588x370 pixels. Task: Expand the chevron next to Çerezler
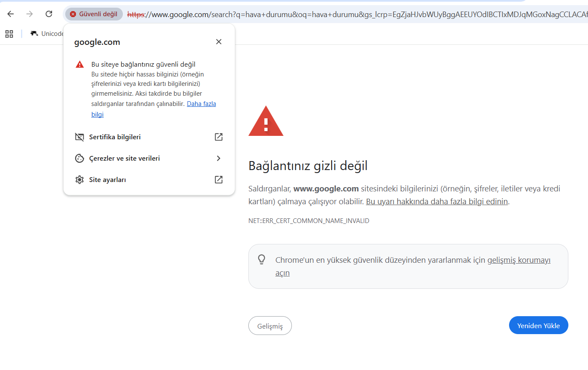pos(218,159)
